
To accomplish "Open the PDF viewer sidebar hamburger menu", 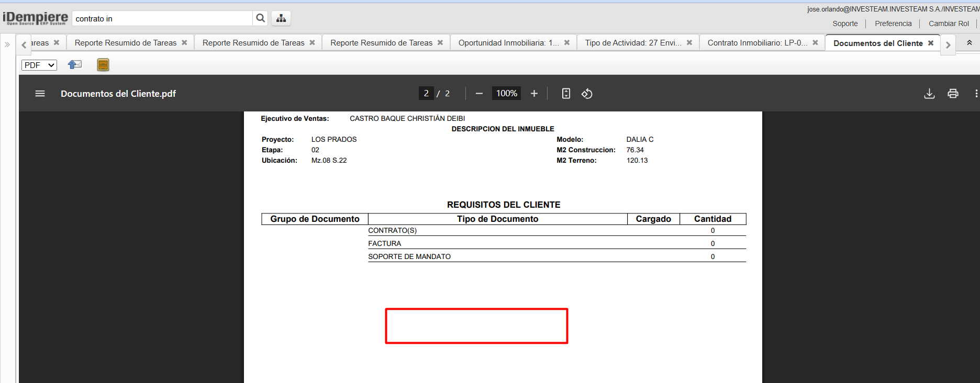I will point(40,94).
